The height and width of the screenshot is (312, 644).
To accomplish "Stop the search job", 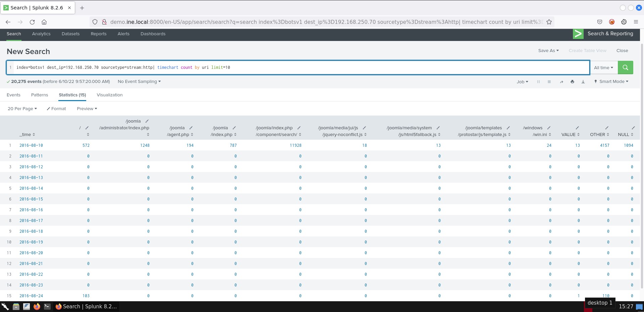I will 549,82.
